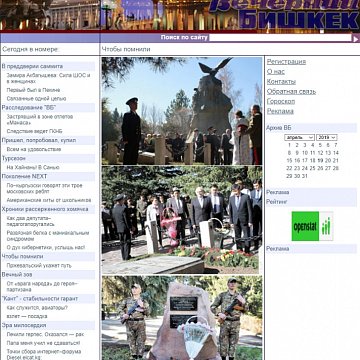The image size is (360, 360).
Task: Open article Папа меня учил не сдаваться!
Action: coord(43,343)
